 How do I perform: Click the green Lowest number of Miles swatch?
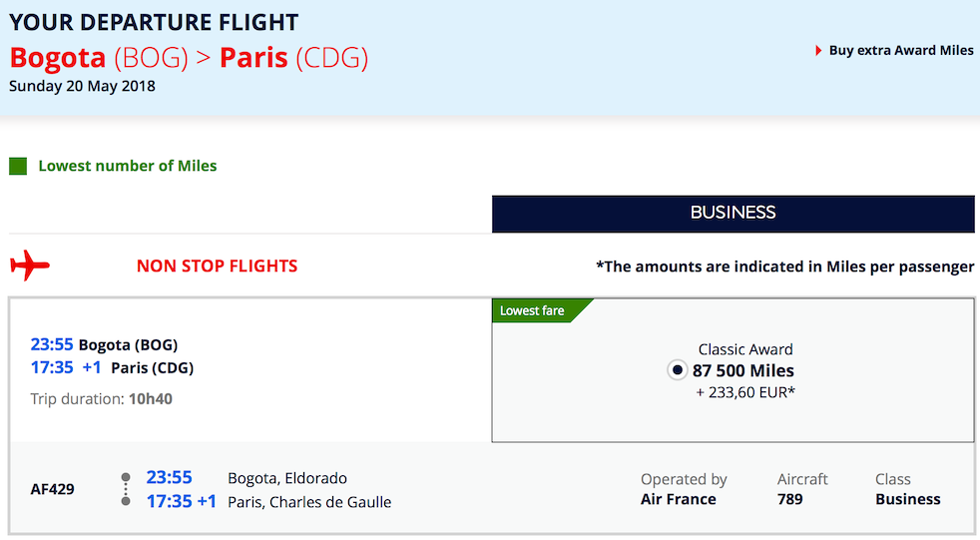tap(18, 167)
